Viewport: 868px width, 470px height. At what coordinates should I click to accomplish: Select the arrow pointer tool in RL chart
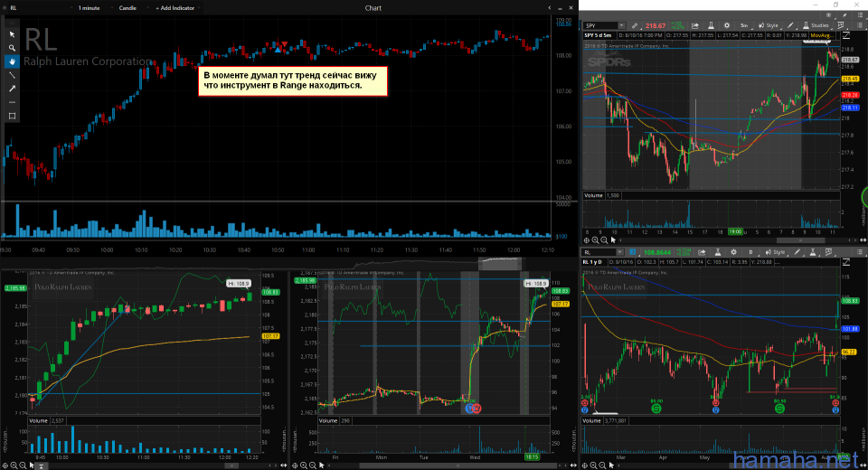pyautogui.click(x=12, y=34)
